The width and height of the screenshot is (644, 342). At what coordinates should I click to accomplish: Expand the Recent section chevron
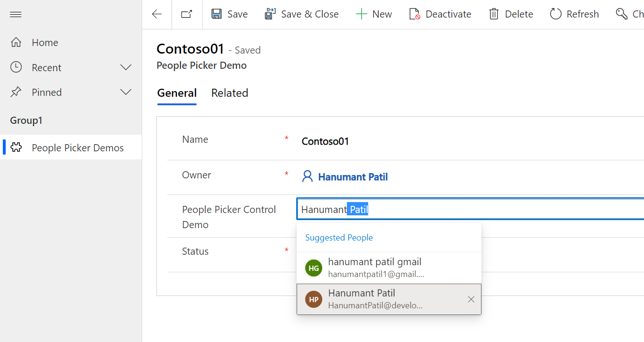pyautogui.click(x=126, y=67)
